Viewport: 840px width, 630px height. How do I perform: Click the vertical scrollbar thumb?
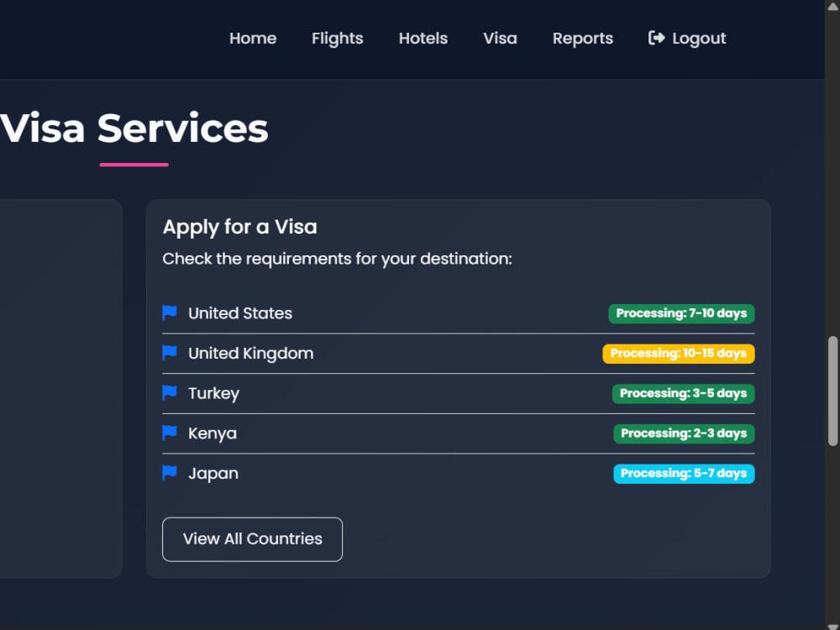[x=832, y=391]
